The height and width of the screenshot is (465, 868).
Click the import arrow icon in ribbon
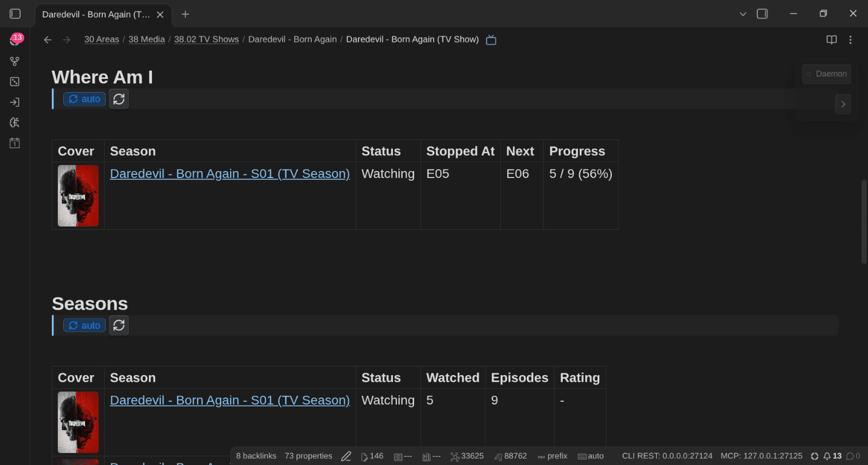coord(15,102)
